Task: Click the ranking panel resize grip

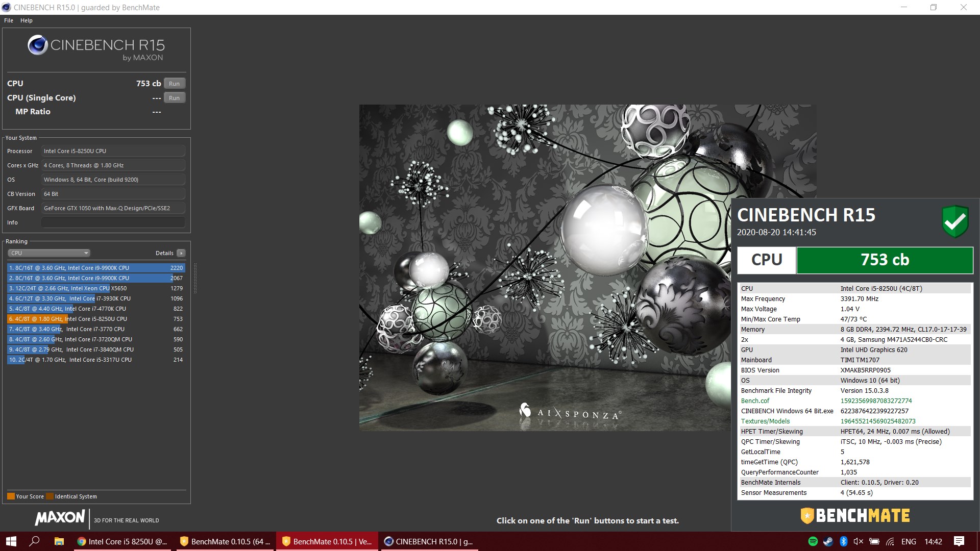Action: (x=195, y=278)
